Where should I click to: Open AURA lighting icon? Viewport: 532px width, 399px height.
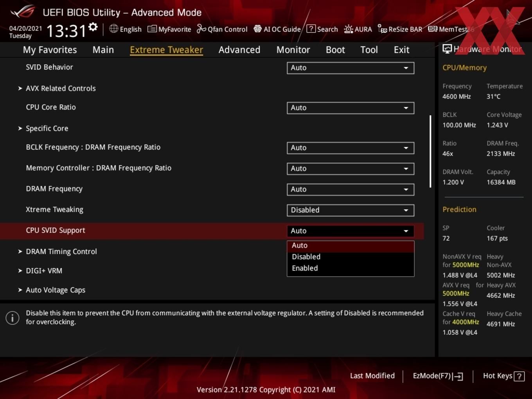click(348, 29)
